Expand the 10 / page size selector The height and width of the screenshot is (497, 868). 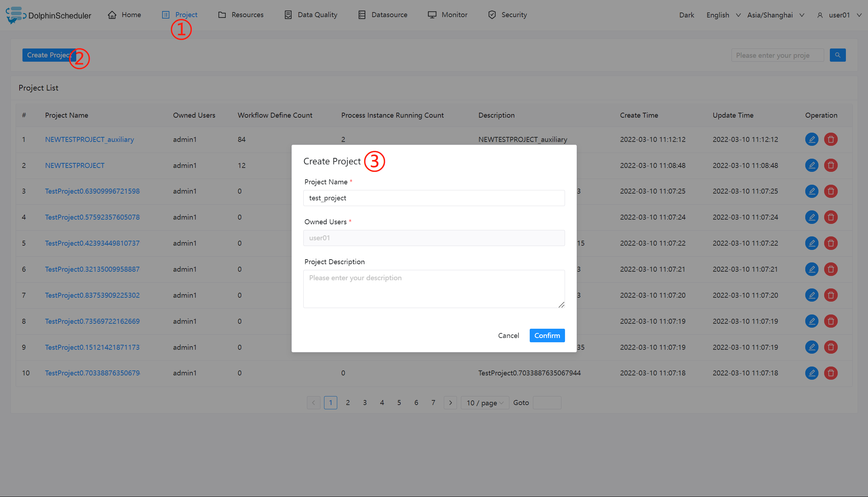pos(485,403)
